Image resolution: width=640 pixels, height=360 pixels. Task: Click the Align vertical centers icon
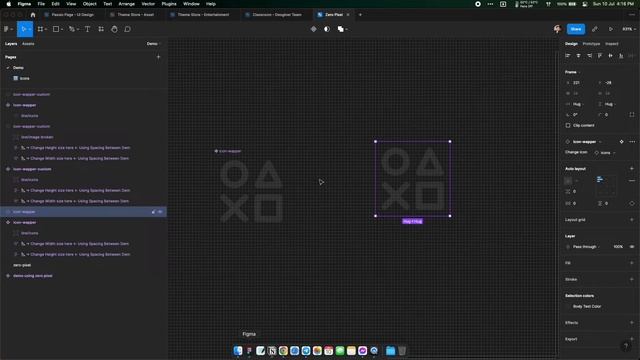[610, 56]
